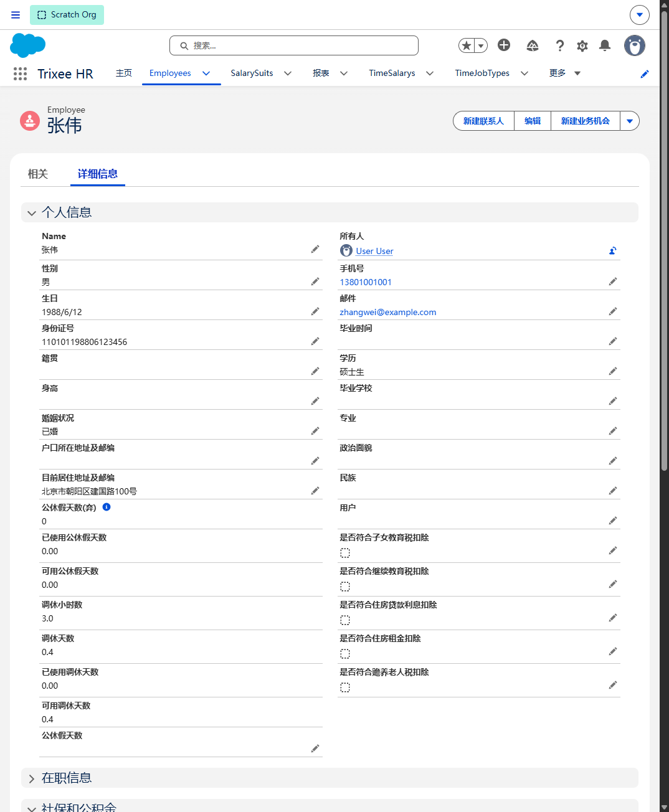The height and width of the screenshot is (812, 669).
Task: Click the edit navigation pencil icon
Action: [x=645, y=73]
